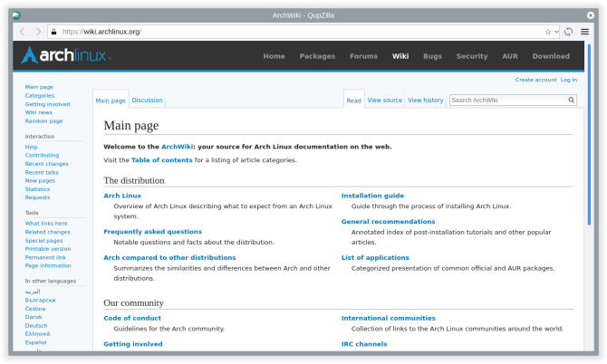The height and width of the screenshot is (364, 607).
Task: Click the search magnifier icon in ArchWiki search
Action: (571, 100)
